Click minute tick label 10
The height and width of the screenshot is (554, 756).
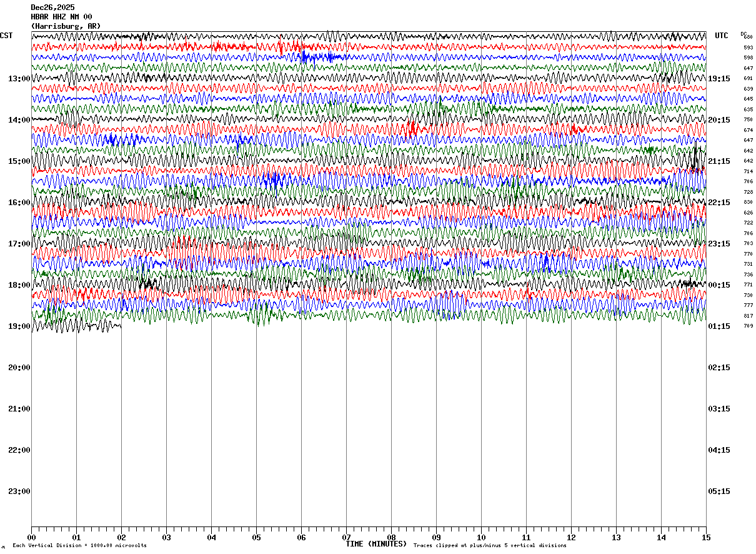pos(481,537)
